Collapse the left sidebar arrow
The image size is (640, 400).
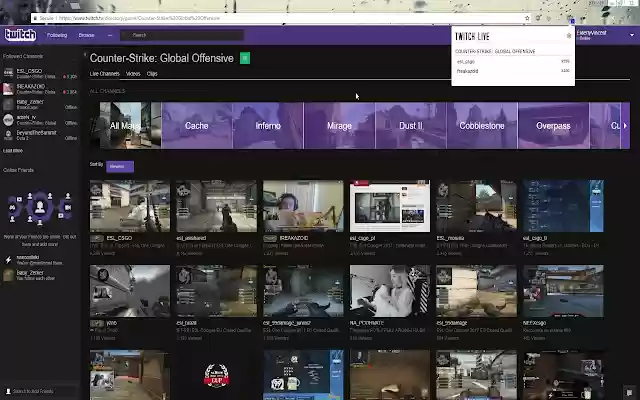[x=85, y=54]
